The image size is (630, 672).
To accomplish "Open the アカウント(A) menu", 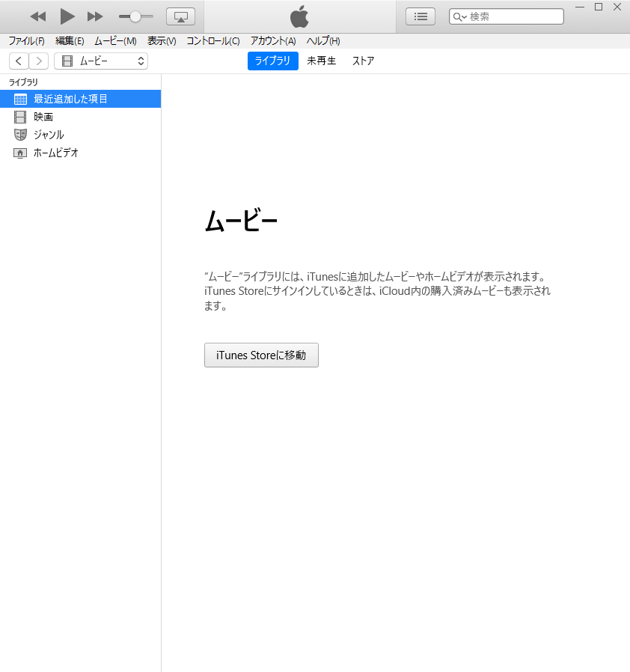I will point(273,41).
